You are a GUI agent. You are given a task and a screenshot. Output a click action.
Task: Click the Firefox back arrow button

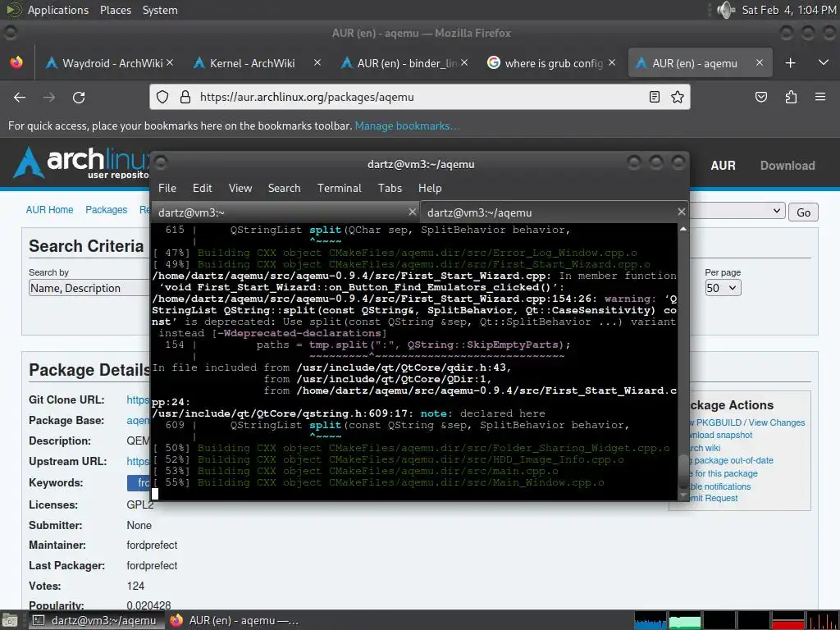point(20,98)
